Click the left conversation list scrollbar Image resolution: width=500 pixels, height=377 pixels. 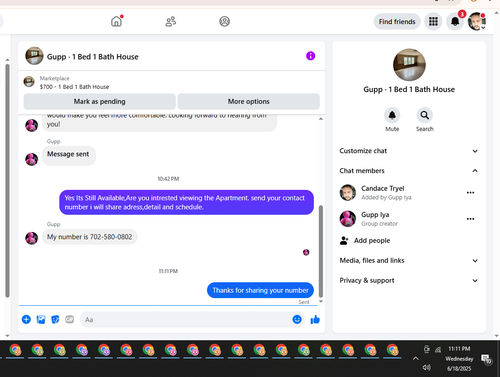7,180
